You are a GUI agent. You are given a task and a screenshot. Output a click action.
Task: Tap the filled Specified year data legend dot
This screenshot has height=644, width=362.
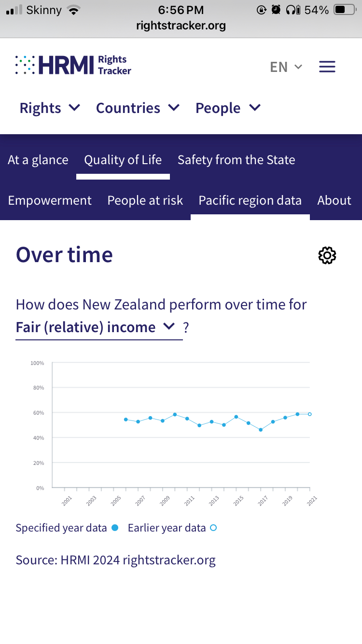115,528
